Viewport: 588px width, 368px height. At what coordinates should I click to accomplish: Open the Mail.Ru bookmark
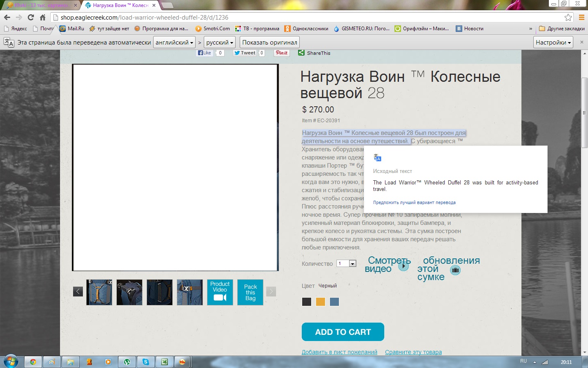72,29
